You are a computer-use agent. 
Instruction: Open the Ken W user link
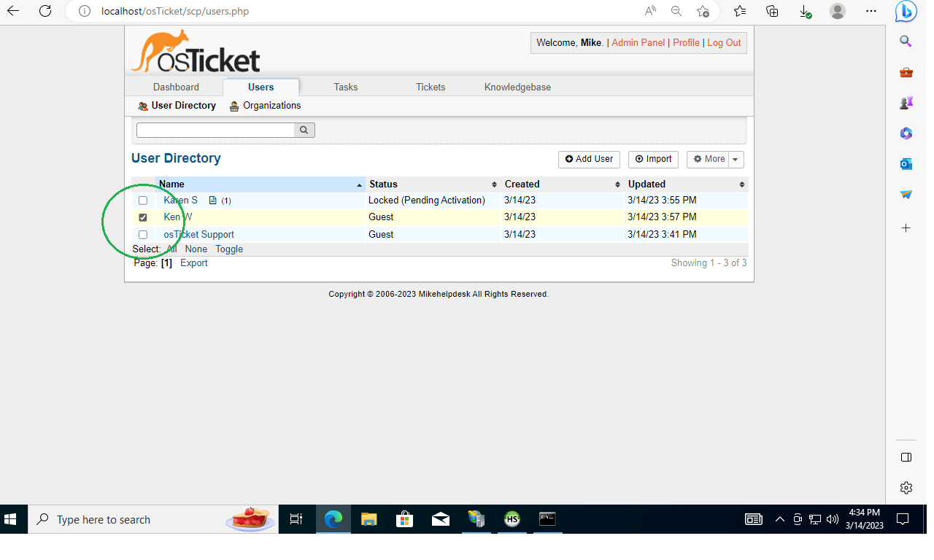click(178, 217)
